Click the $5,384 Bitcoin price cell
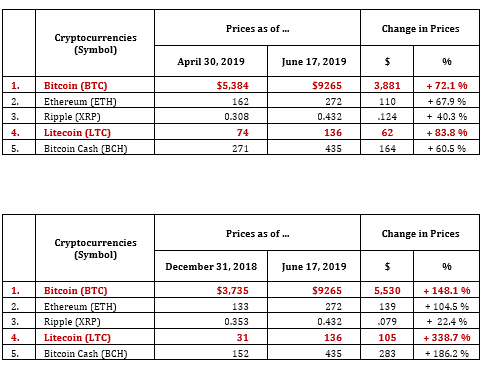 click(x=211, y=85)
